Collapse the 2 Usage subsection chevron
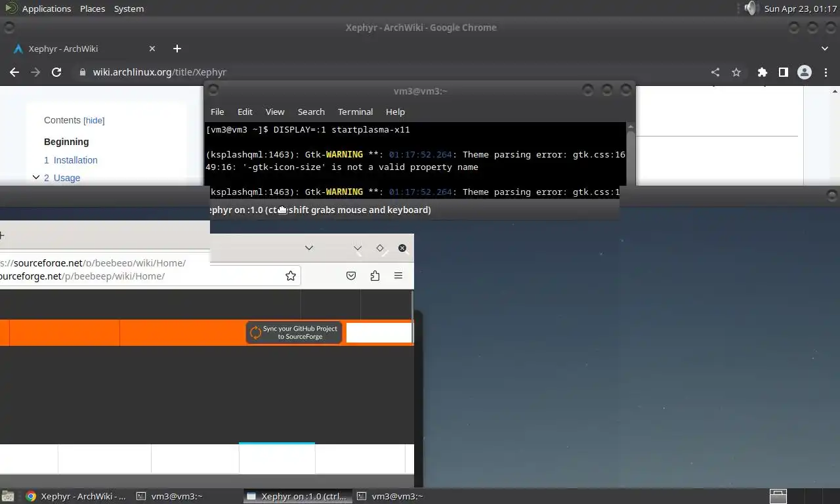 click(36, 177)
